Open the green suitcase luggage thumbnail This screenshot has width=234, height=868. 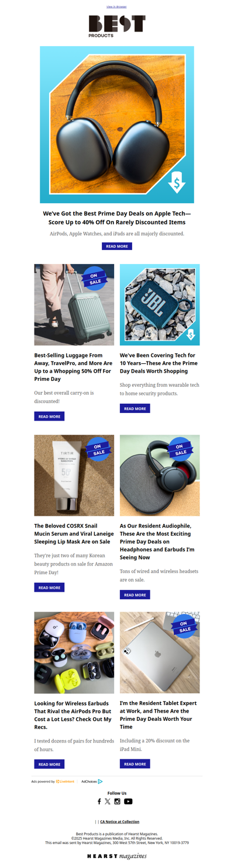74,305
